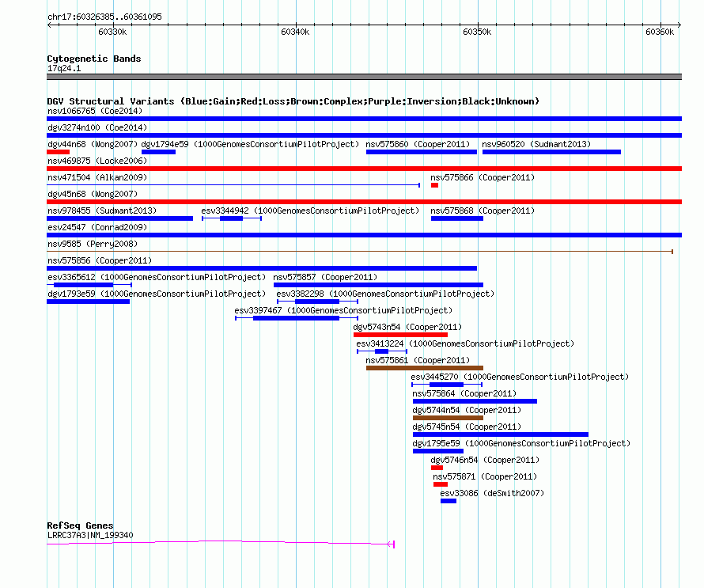Click the nsv575866 (Cooper2011) small red bar

coord(434,185)
